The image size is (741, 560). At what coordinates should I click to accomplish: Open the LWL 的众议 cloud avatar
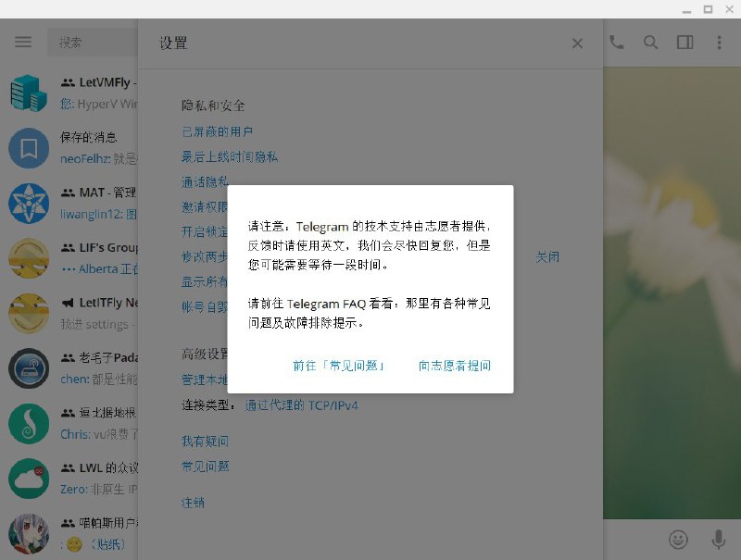[29, 479]
